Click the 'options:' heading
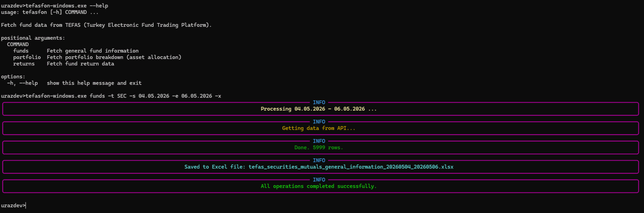This screenshot has width=644, height=213. click(x=13, y=77)
